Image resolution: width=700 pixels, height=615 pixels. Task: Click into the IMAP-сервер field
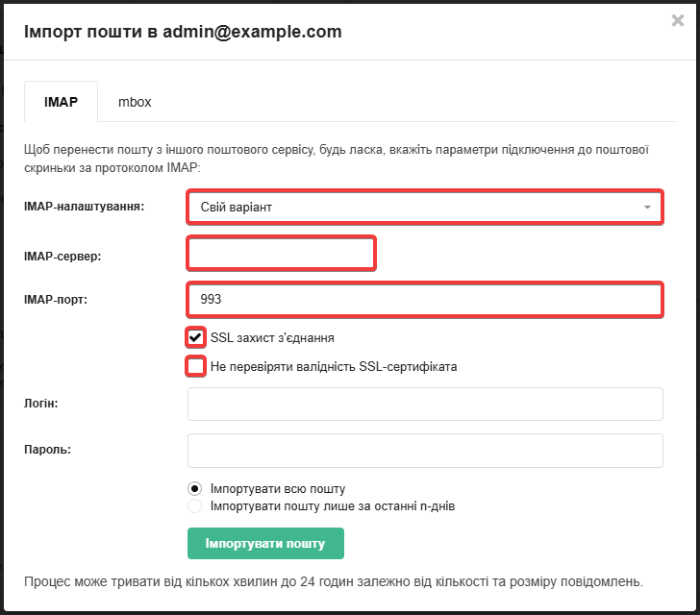[280, 254]
